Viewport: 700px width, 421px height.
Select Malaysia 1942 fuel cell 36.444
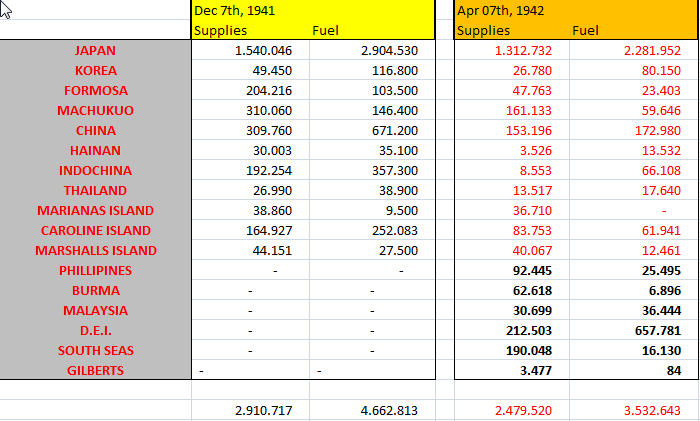coord(633,310)
